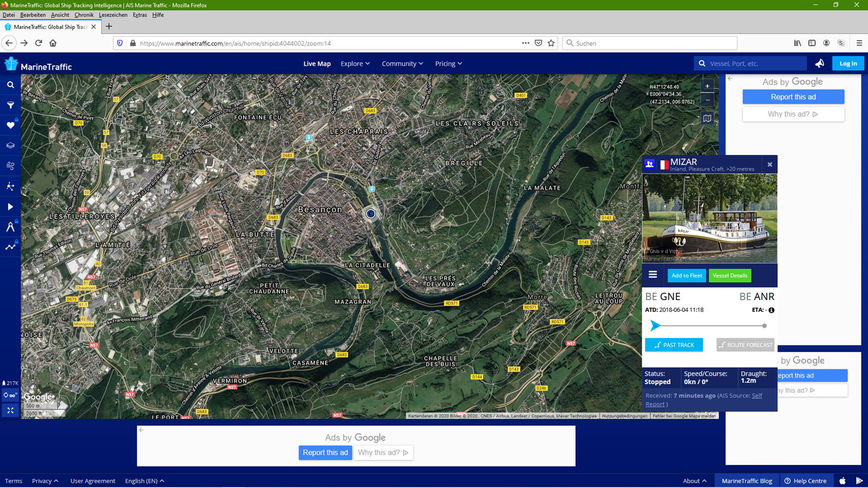Click the voyage progress bar arrow
Viewport: 868px width, 488px height.
655,326
